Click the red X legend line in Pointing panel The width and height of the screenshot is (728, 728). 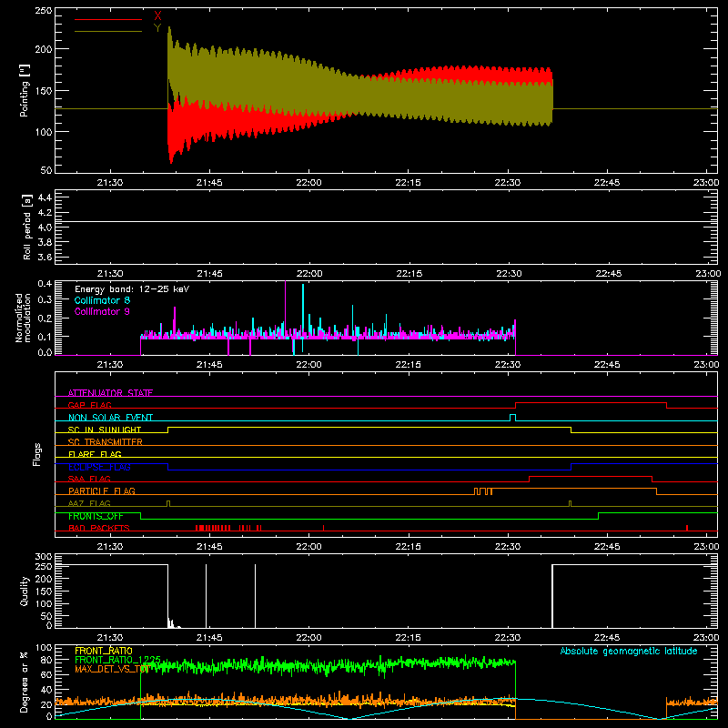pos(107,19)
